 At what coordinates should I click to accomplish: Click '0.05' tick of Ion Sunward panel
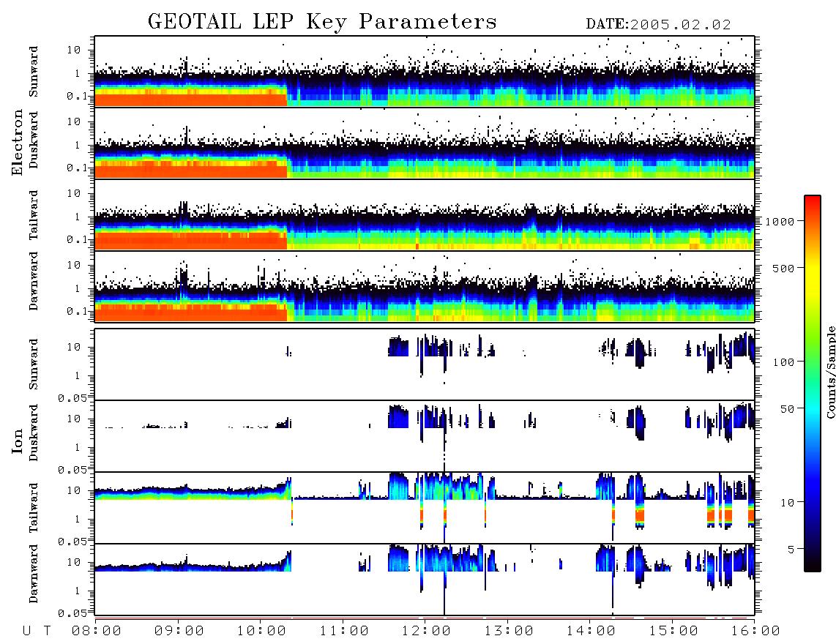pos(72,397)
